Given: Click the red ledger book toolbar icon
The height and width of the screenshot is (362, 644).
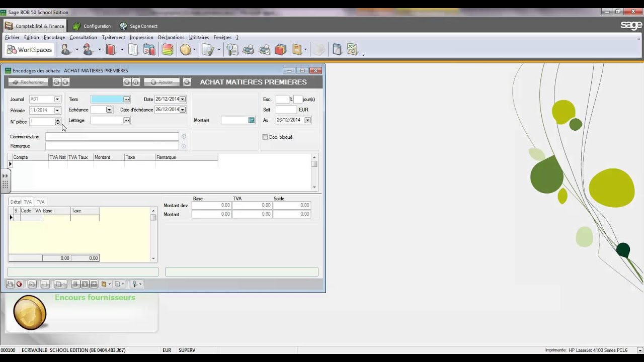Looking at the screenshot, I should [111, 50].
